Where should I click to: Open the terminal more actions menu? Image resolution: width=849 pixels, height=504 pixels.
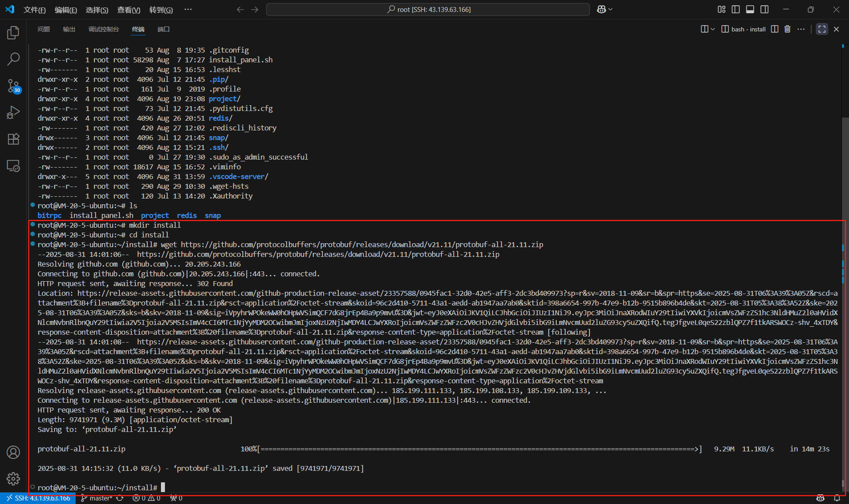pyautogui.click(x=801, y=29)
